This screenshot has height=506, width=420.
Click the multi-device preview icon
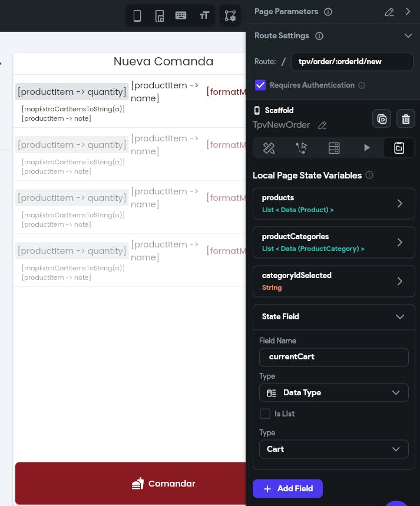160,16
